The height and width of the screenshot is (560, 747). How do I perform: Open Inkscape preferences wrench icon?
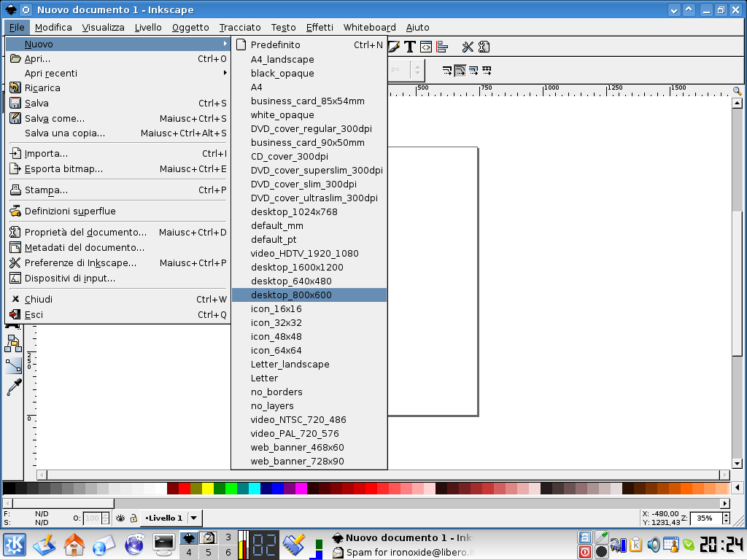click(x=468, y=47)
